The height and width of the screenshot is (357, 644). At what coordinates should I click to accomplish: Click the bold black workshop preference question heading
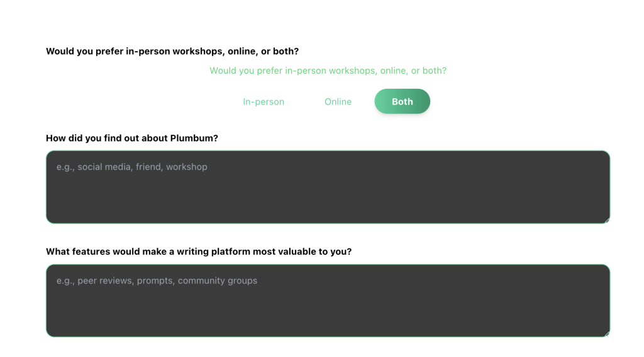coord(172,51)
